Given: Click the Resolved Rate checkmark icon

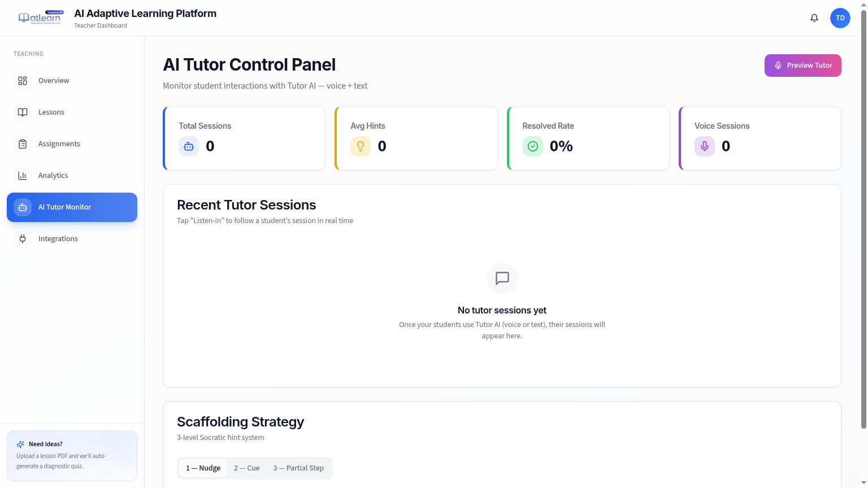Looking at the screenshot, I should click(533, 146).
